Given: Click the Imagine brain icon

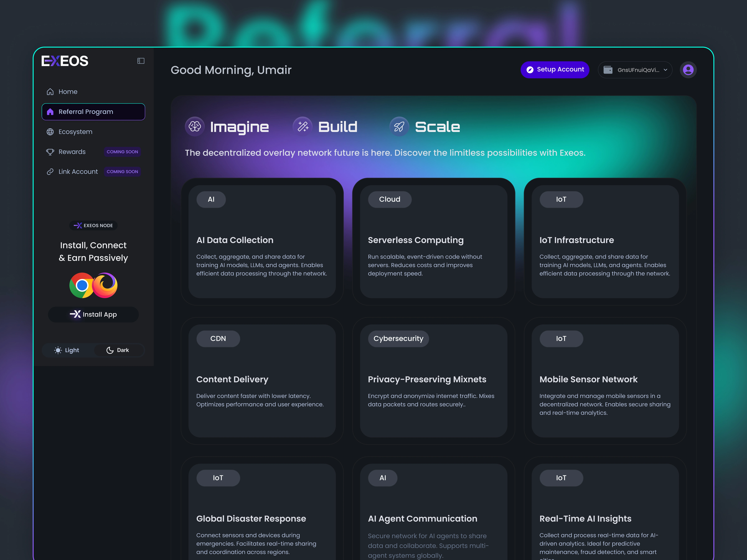Looking at the screenshot, I should [195, 127].
